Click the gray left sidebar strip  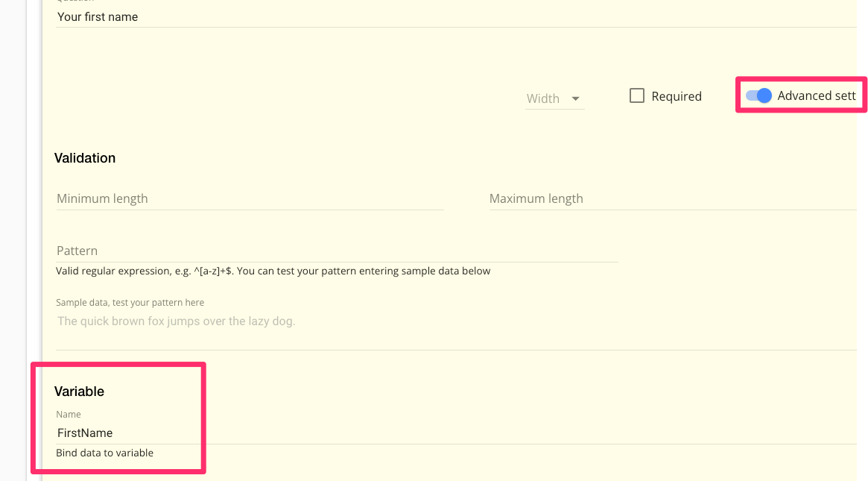tap(13, 240)
